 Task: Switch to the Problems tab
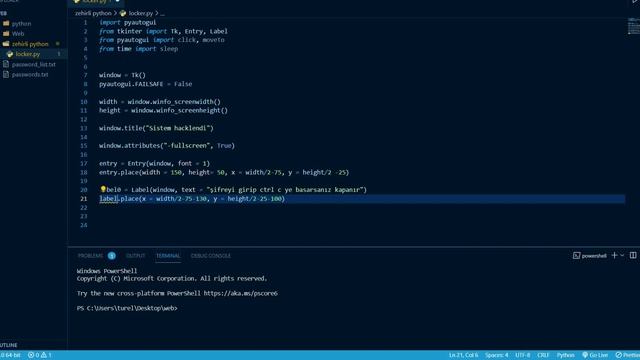(x=90, y=256)
